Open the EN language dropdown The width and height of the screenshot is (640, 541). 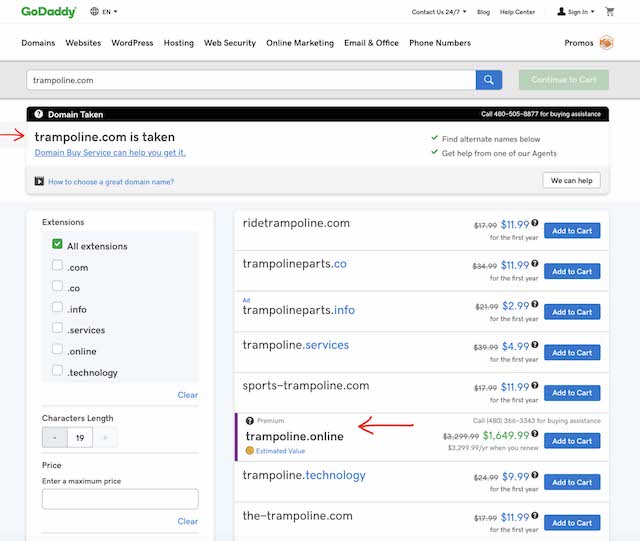[109, 12]
